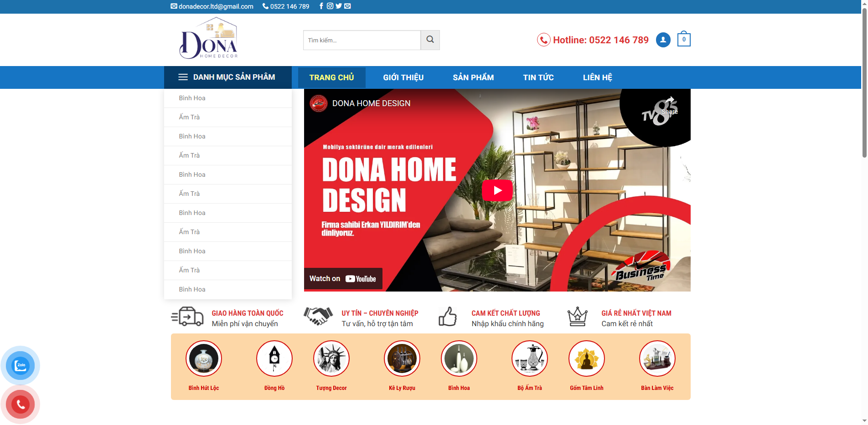Click the red hotline phone icon
The image size is (868, 425).
click(x=543, y=40)
